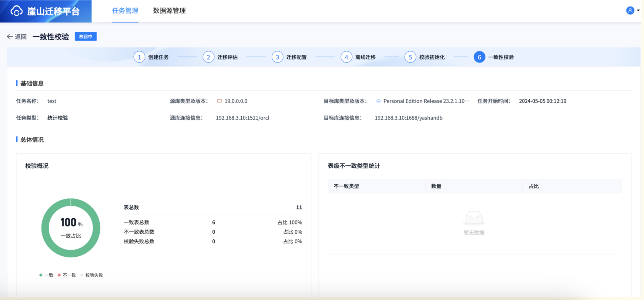Click the 不一致表总数 row label

point(139,232)
